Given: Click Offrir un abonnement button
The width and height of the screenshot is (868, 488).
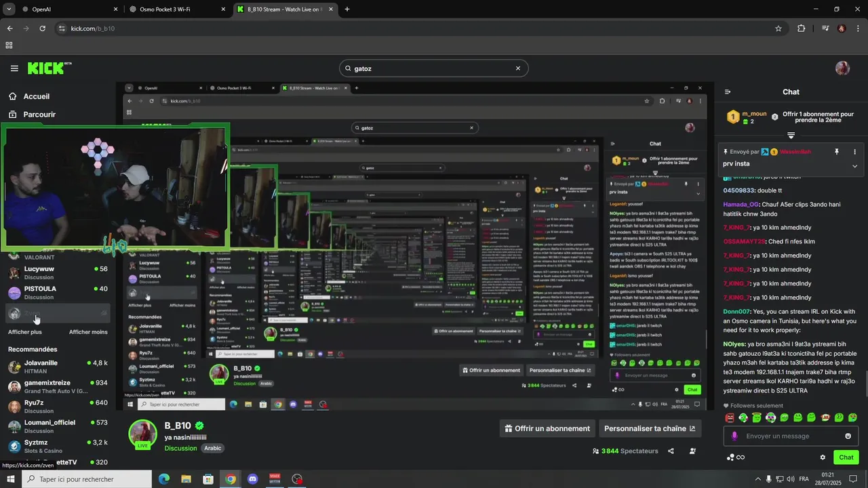Looking at the screenshot, I should point(547,428).
